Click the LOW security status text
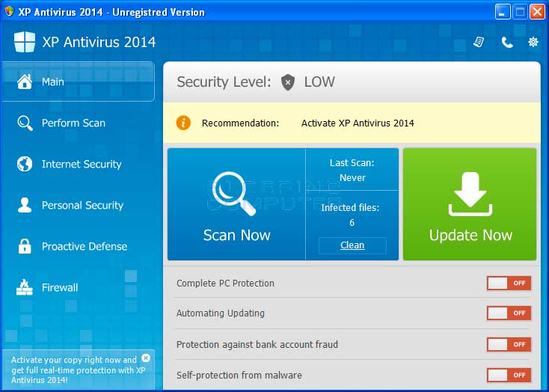This screenshot has height=392, width=549. (x=319, y=82)
